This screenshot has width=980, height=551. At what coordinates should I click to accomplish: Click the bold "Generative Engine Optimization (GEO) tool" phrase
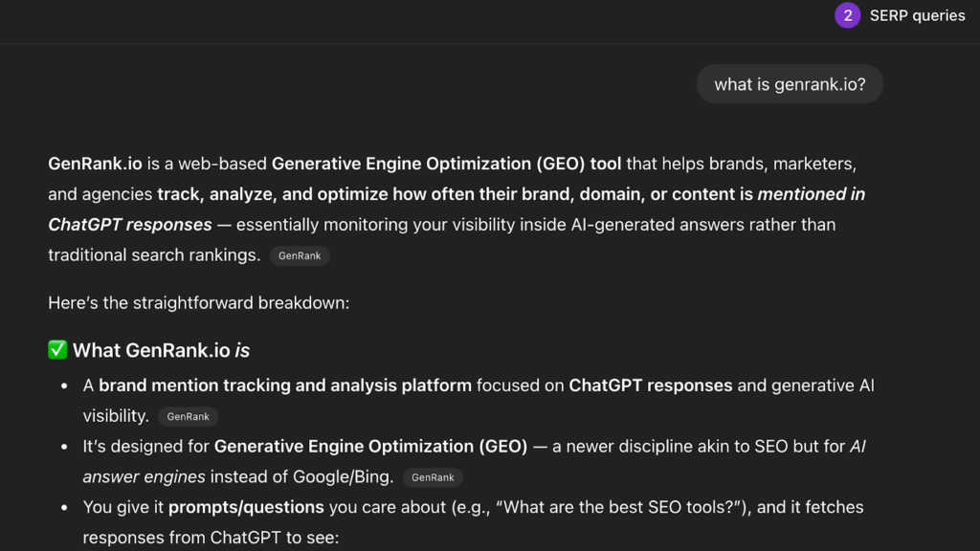(x=446, y=164)
